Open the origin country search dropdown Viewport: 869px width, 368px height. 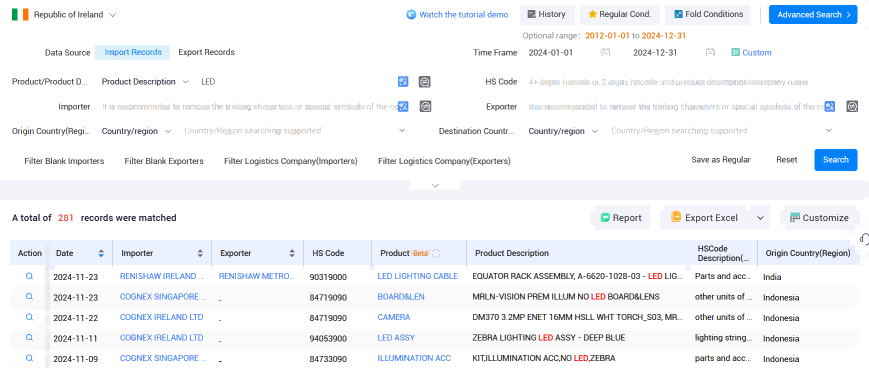(295, 131)
